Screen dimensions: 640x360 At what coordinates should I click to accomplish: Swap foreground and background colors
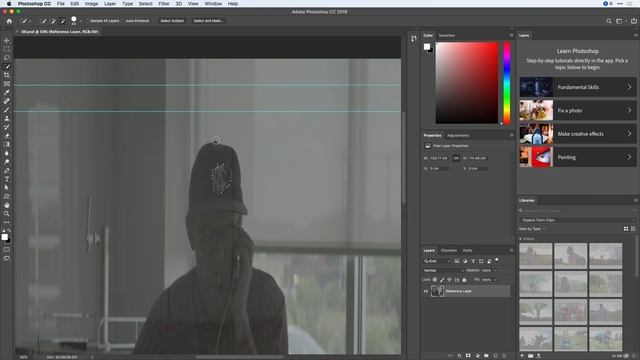(x=9, y=231)
